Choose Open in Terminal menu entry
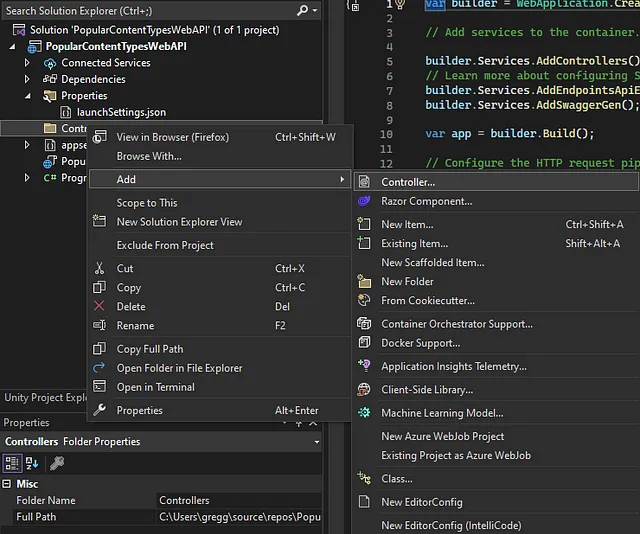 (x=155, y=387)
